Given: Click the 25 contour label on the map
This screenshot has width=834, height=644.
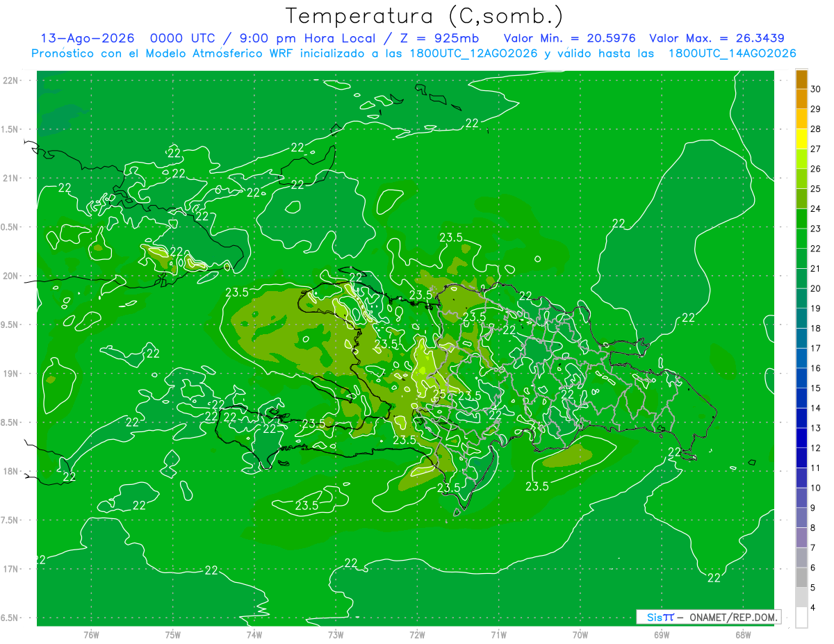Looking at the screenshot, I should pos(439,395).
